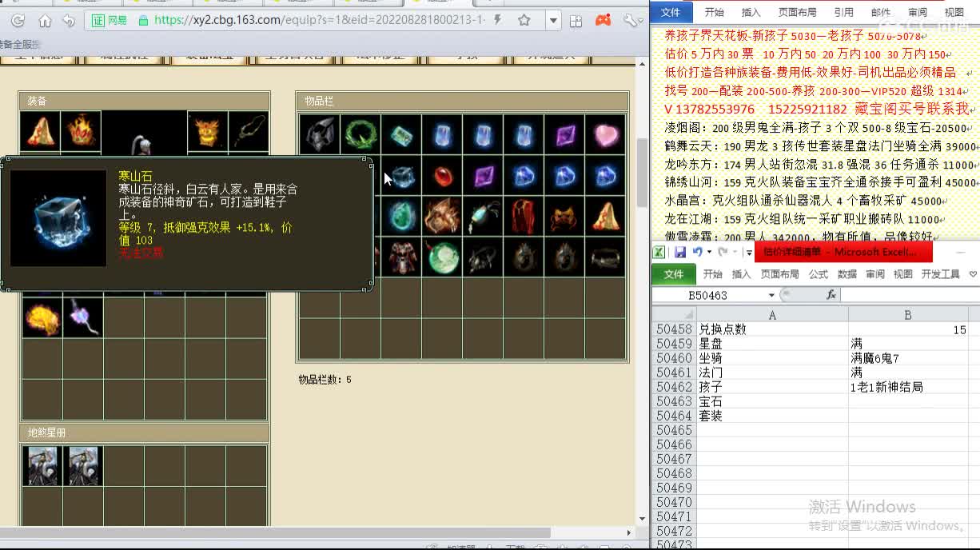Click Excel name box B50463
980x550 pixels.
pyautogui.click(x=708, y=295)
